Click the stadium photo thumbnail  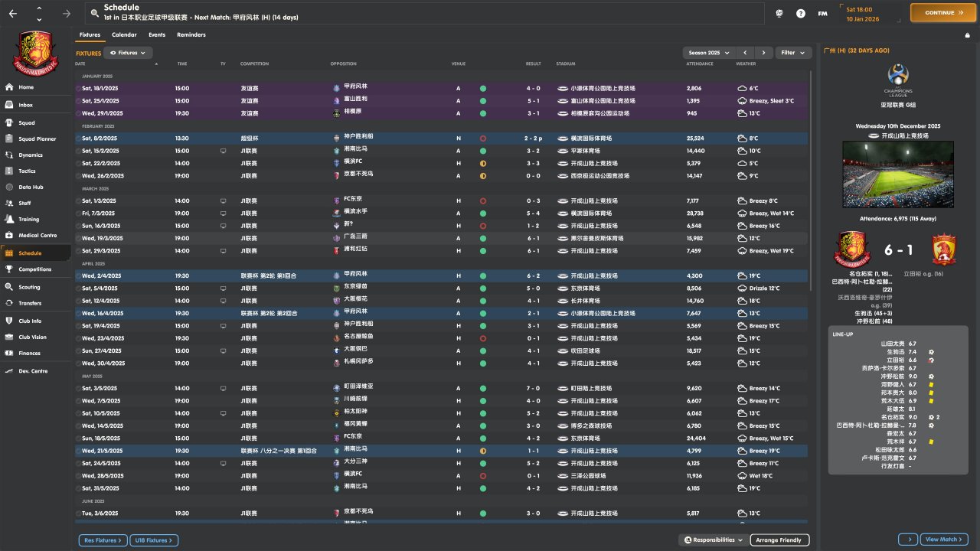[897, 174]
